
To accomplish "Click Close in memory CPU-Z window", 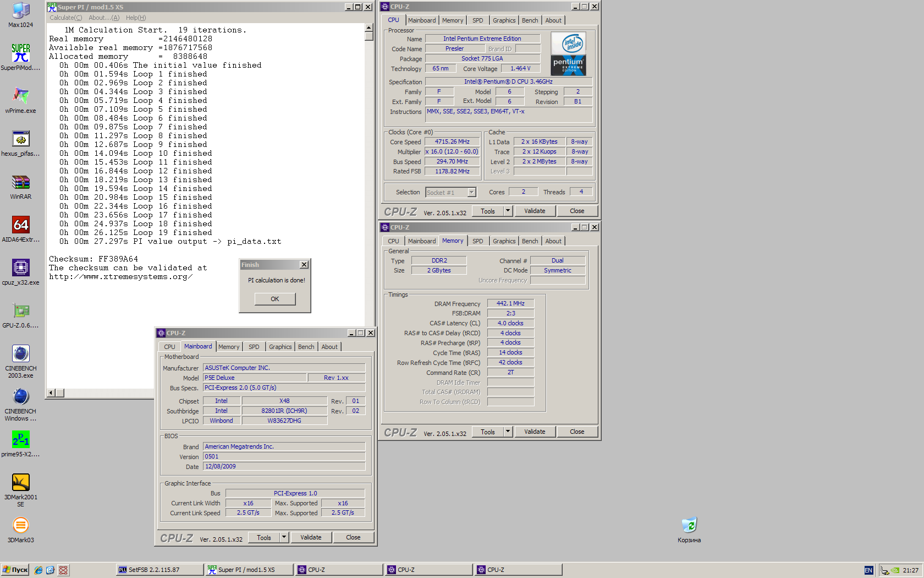I will (577, 432).
